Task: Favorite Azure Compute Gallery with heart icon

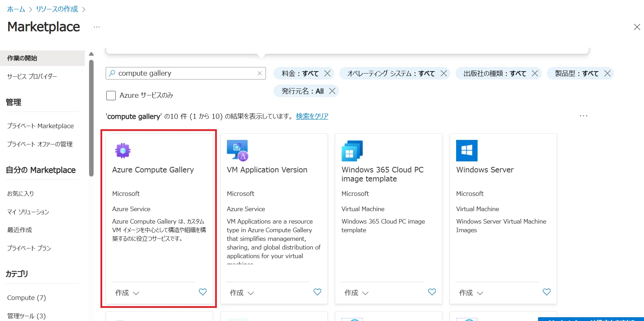Action: pyautogui.click(x=203, y=292)
